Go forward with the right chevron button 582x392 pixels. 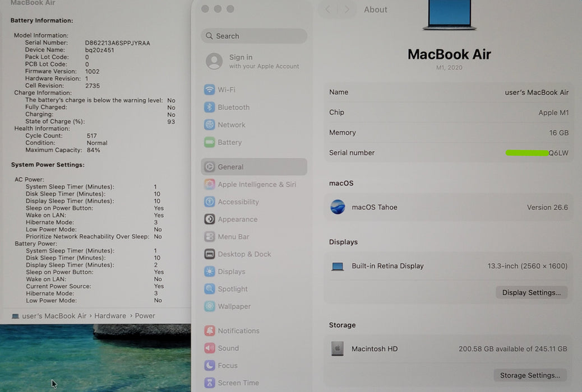[x=347, y=10]
